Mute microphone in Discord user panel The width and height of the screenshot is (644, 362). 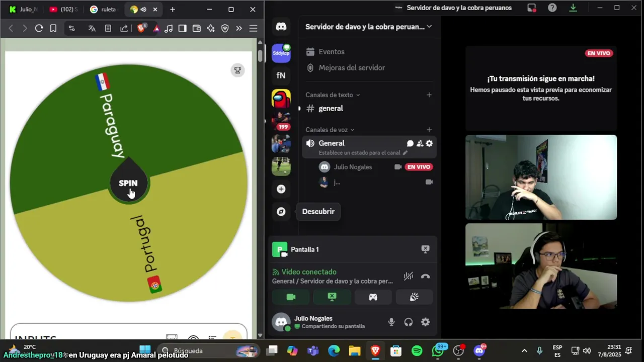pos(391,322)
